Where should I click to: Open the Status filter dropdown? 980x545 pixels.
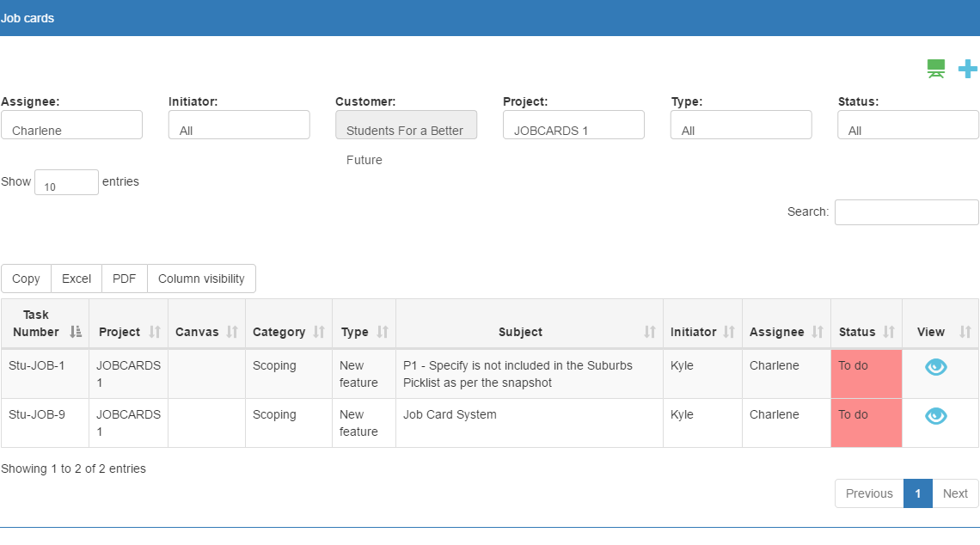pos(908,125)
